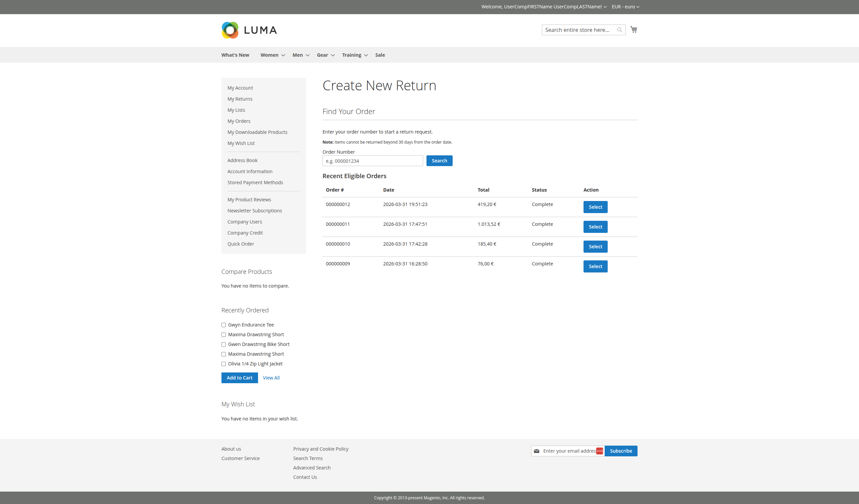Click into the Order Number input field
The height and width of the screenshot is (504, 859).
tap(372, 161)
